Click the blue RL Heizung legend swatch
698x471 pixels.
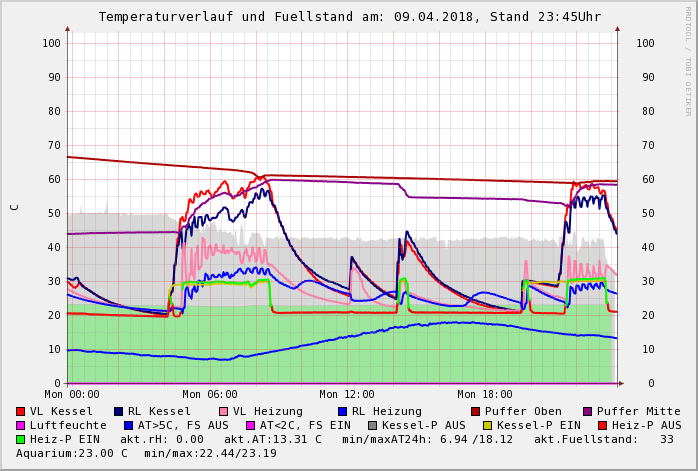click(x=342, y=411)
